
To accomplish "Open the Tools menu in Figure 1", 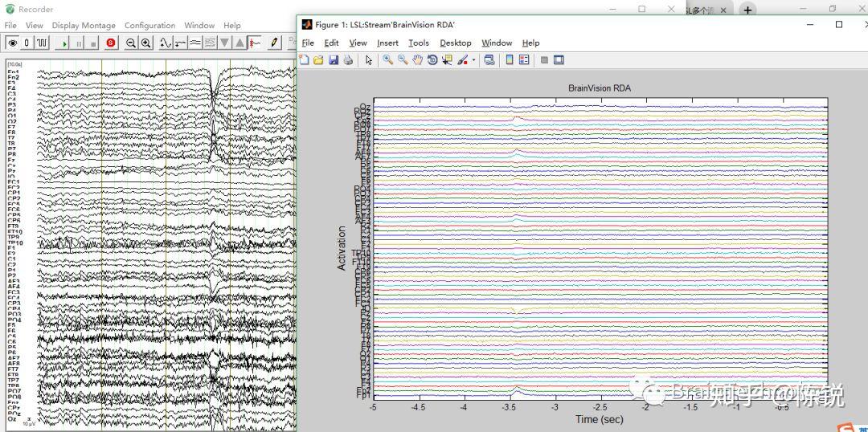I will [x=418, y=43].
